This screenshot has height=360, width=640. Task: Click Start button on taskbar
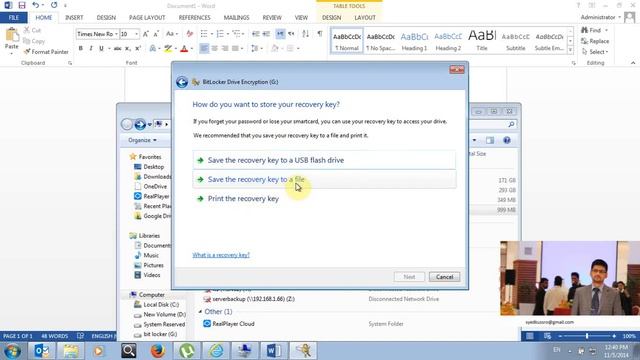tap(12, 351)
